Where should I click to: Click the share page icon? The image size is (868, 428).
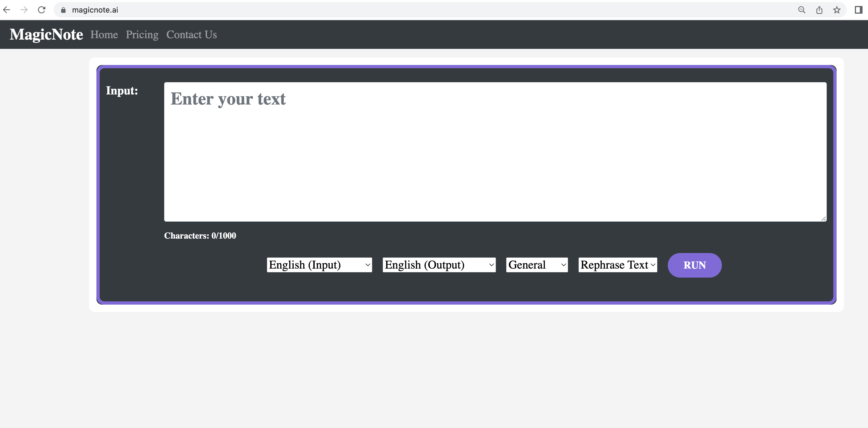coord(819,10)
